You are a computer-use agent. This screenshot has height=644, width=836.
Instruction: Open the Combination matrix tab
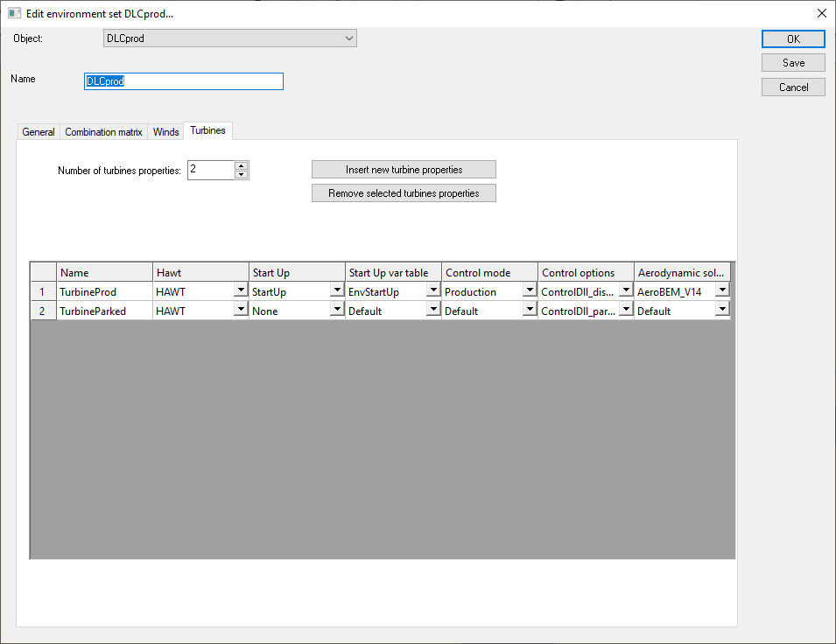pyautogui.click(x=103, y=132)
